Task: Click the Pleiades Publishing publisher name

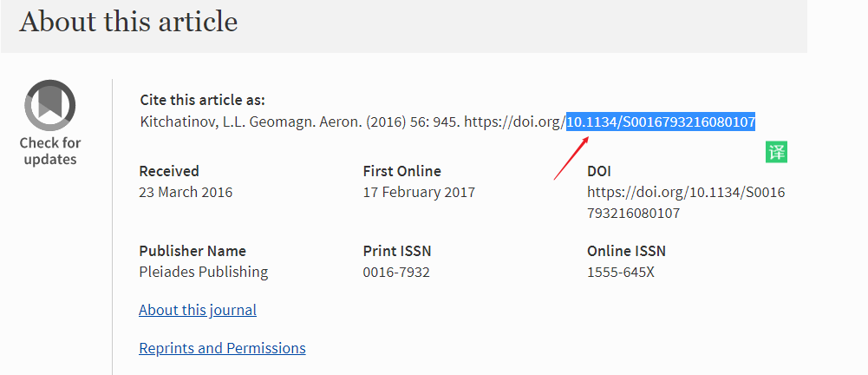Action: click(203, 272)
